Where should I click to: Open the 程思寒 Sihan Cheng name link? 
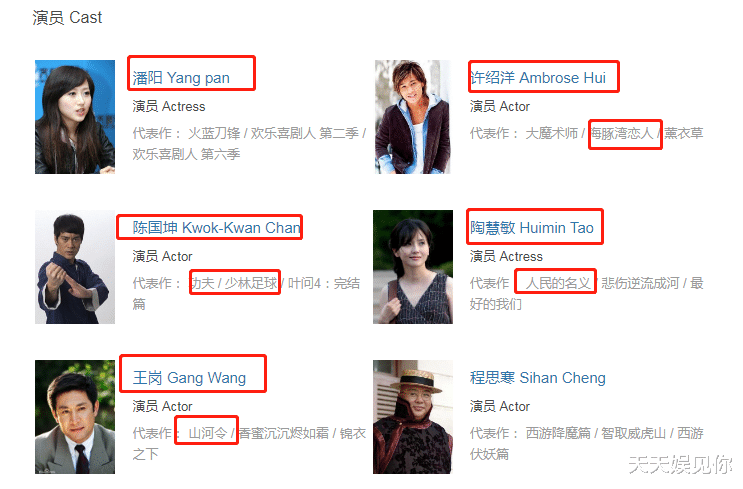coord(538,378)
